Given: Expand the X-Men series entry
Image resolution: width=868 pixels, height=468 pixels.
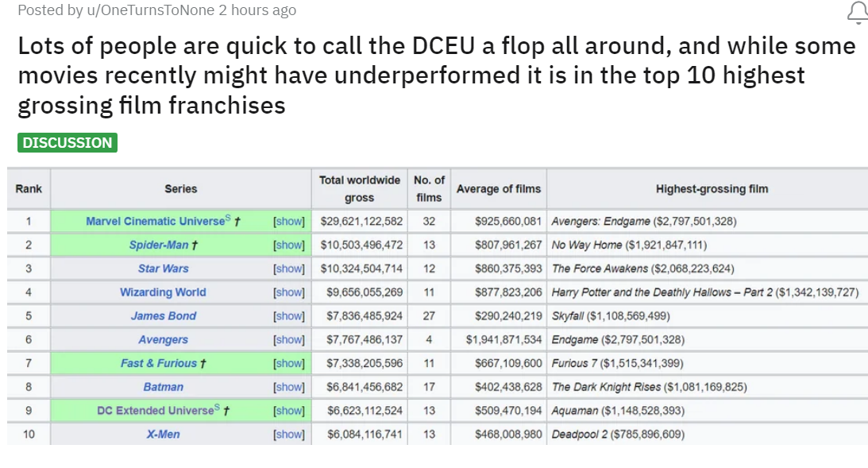Looking at the screenshot, I should pos(288,434).
